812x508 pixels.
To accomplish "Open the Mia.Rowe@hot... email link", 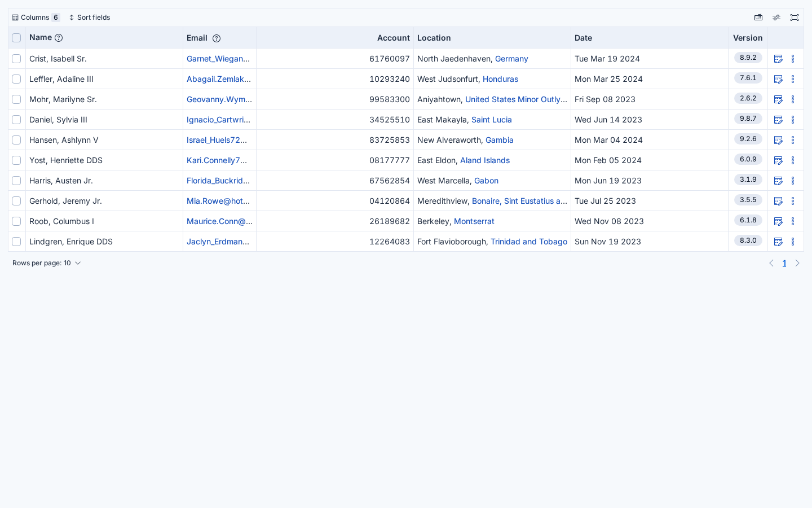I will (x=218, y=201).
